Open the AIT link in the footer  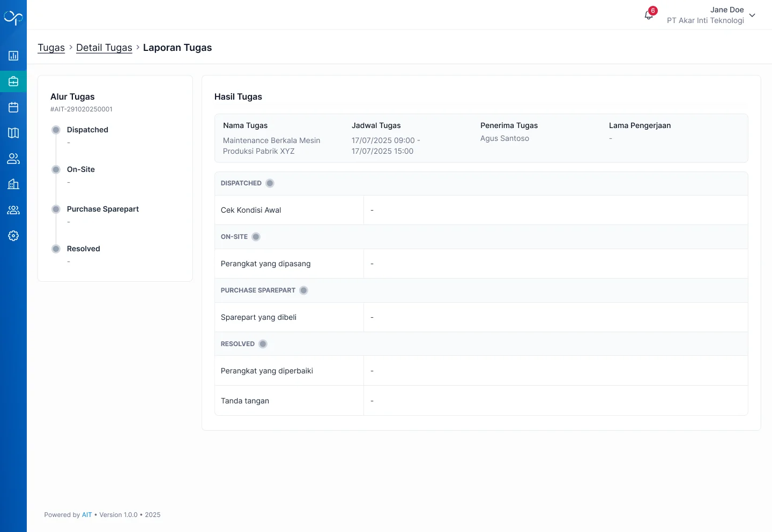click(87, 515)
